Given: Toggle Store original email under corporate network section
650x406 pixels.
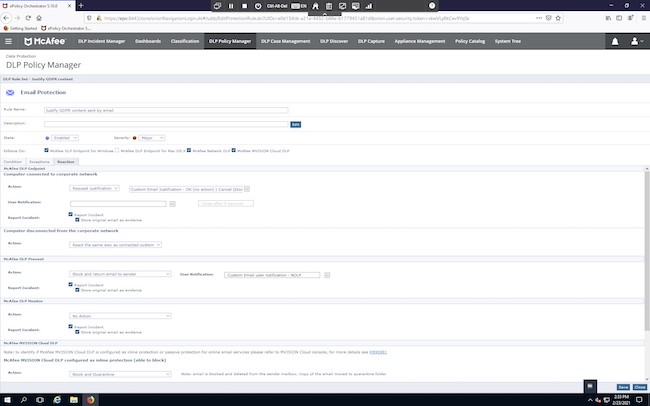Looking at the screenshot, I should [x=77, y=219].
